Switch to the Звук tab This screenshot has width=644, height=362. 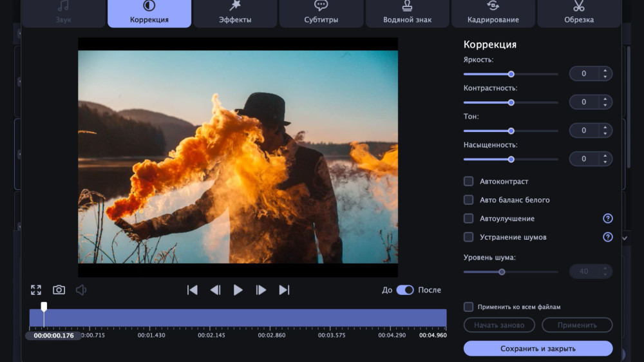click(x=63, y=13)
